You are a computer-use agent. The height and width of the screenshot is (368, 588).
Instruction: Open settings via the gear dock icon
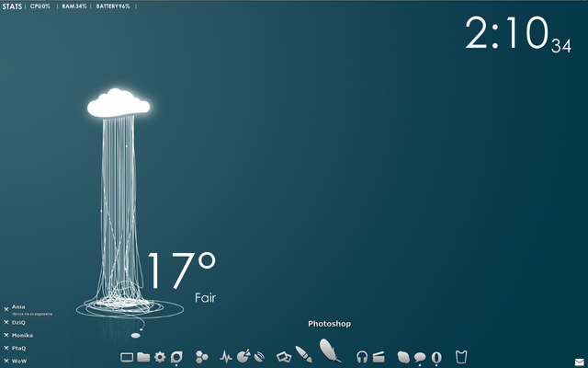(x=160, y=357)
